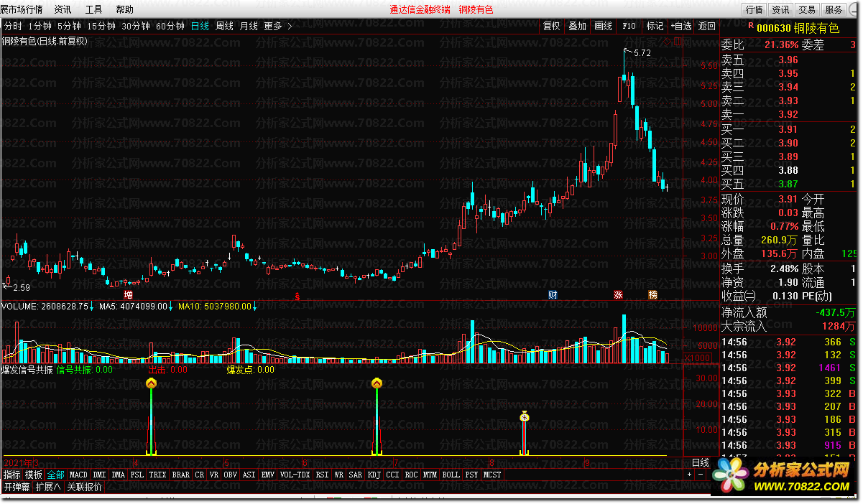863x504 pixels.
Task: Select the FSL indicator
Action: tap(137, 475)
